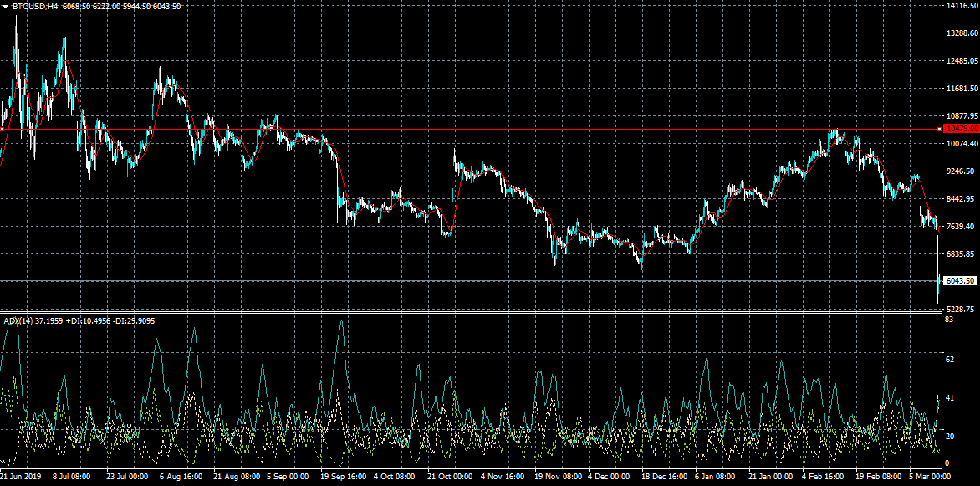Click the ADX scale value 62
This screenshot has width=980, height=486.
949,359
